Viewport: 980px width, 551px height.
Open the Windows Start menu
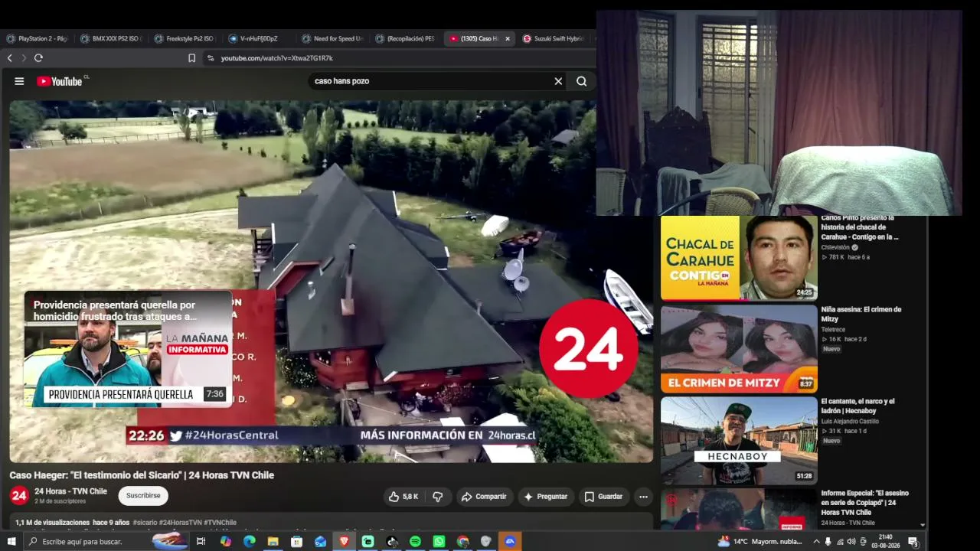click(12, 542)
